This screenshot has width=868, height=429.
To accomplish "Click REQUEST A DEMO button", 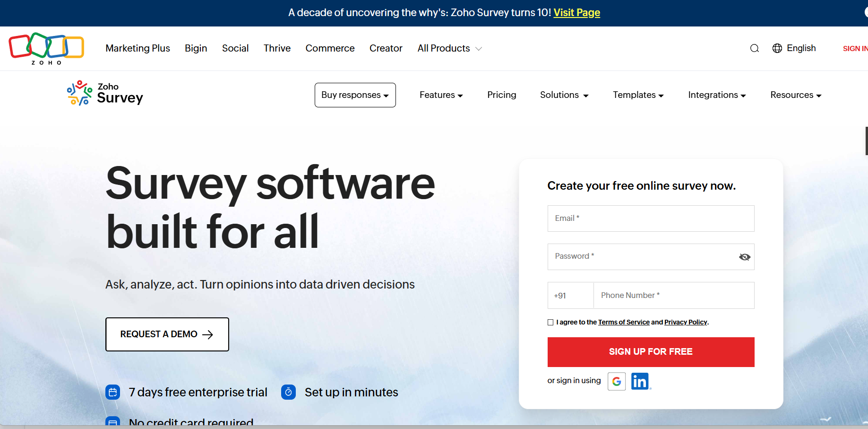I will click(x=167, y=334).
